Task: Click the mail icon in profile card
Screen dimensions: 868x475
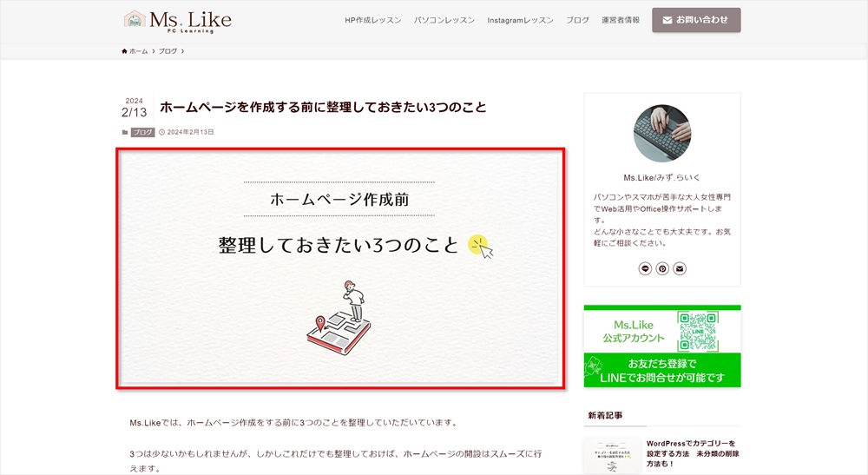Action: 680,268
